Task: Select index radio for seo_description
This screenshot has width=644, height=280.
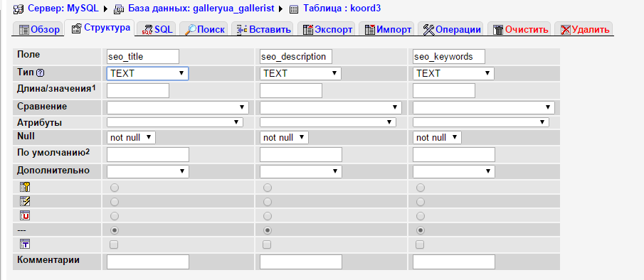Action: (x=268, y=202)
